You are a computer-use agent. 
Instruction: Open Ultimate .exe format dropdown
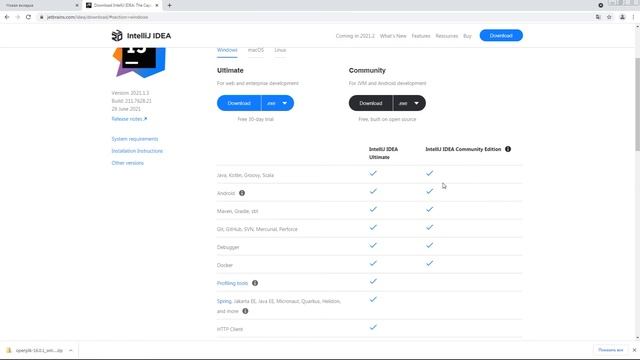point(278,103)
